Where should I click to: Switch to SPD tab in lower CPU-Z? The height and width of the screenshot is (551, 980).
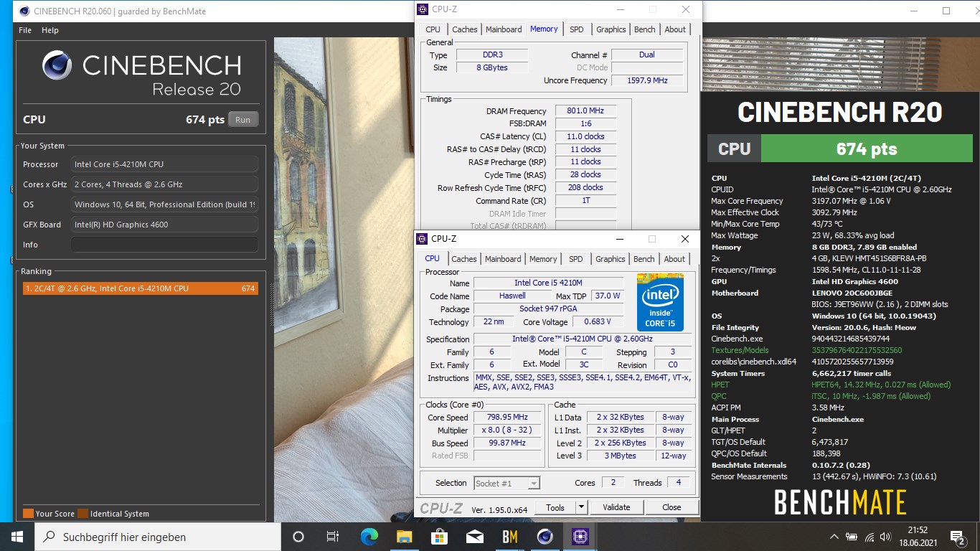(576, 259)
